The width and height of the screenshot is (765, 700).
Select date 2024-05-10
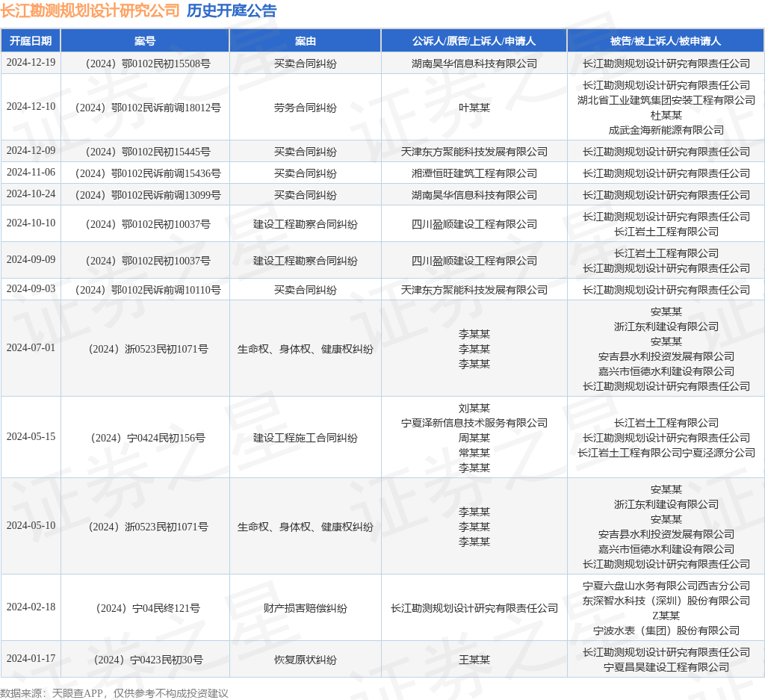(x=31, y=525)
